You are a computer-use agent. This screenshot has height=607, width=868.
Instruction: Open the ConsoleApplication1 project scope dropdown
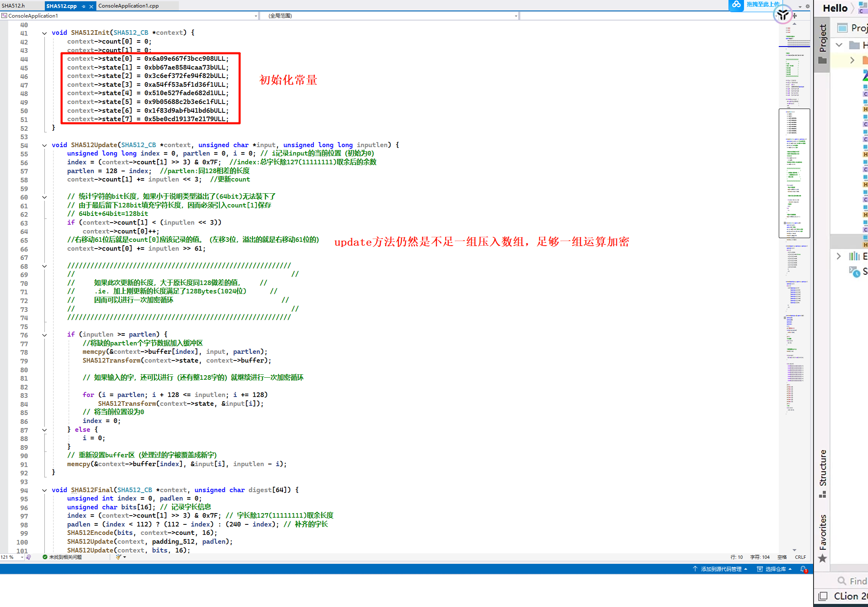[256, 16]
